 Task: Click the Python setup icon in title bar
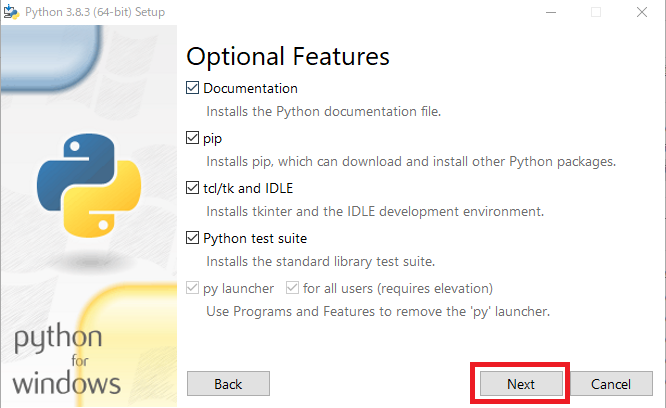click(x=13, y=12)
